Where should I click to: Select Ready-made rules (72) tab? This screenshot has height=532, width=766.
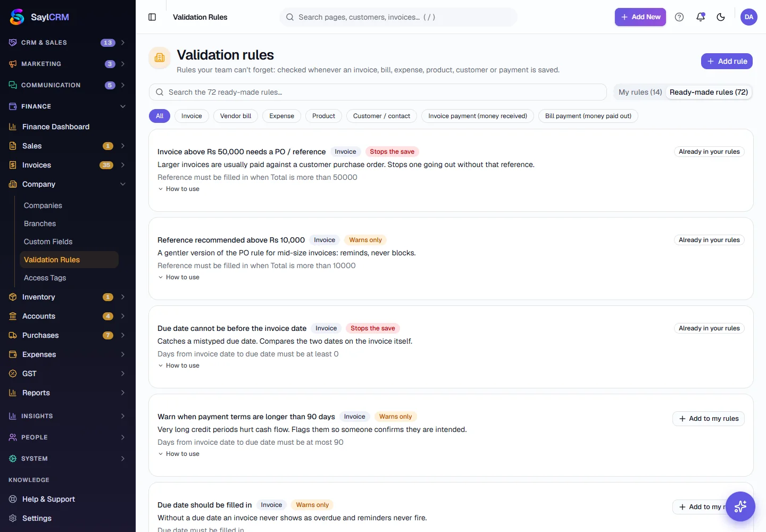pos(709,92)
